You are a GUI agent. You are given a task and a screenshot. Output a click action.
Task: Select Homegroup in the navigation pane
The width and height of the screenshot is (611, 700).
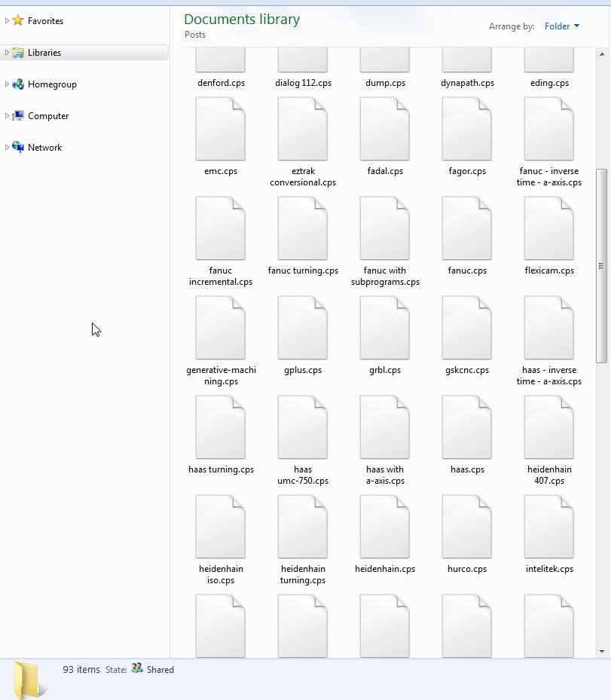pyautogui.click(x=52, y=84)
